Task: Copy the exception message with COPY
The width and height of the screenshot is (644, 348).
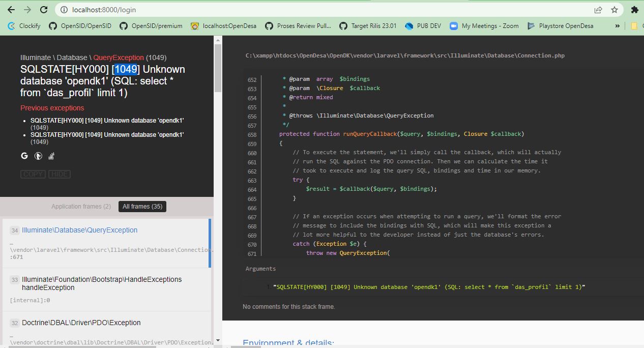Action: point(33,174)
